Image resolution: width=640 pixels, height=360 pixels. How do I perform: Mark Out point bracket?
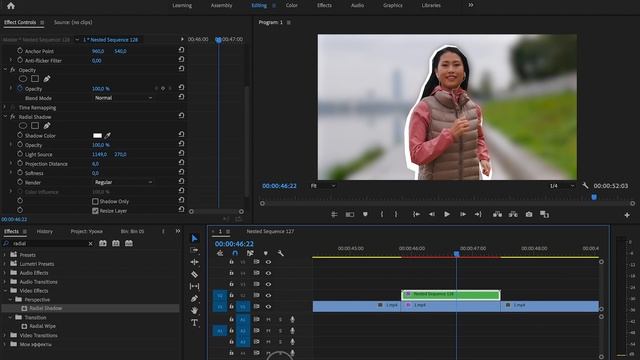pyautogui.click(x=396, y=214)
